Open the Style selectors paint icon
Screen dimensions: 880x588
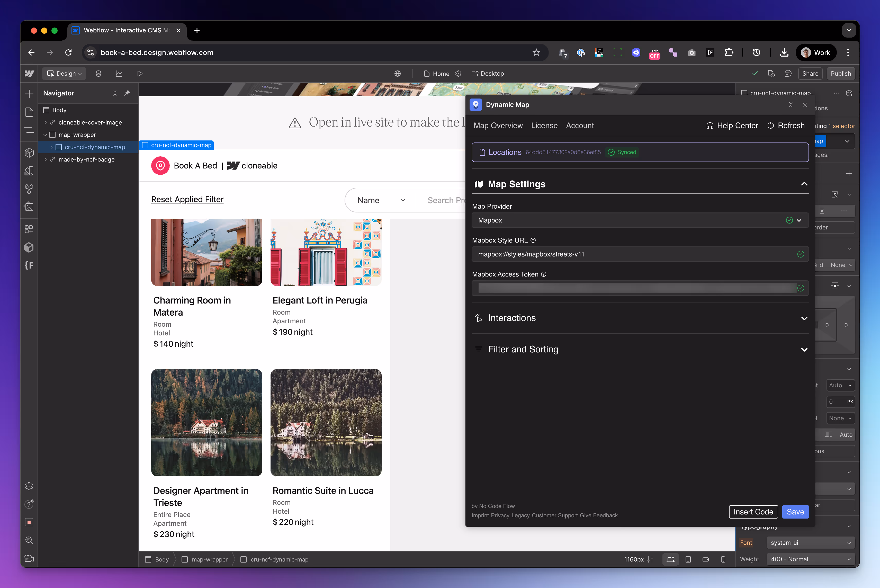29,171
